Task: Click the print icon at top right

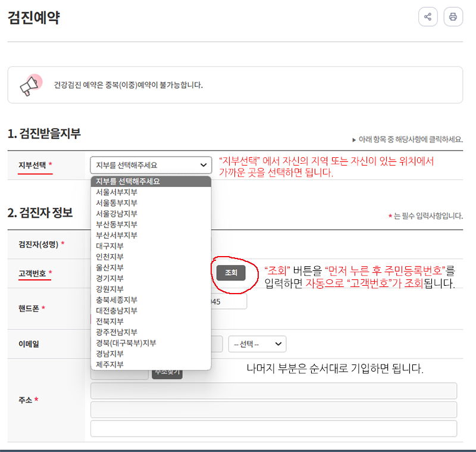Action: (453, 17)
